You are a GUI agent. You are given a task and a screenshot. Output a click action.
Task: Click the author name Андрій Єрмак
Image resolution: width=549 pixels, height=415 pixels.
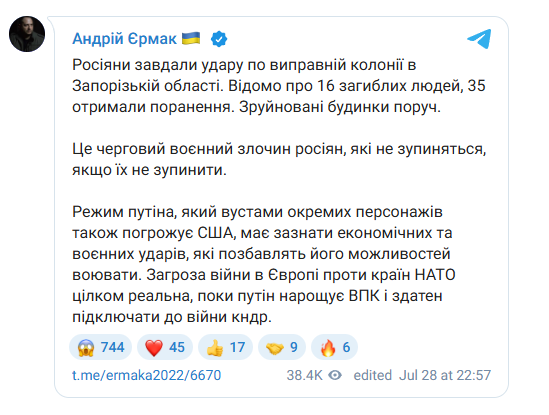click(124, 39)
